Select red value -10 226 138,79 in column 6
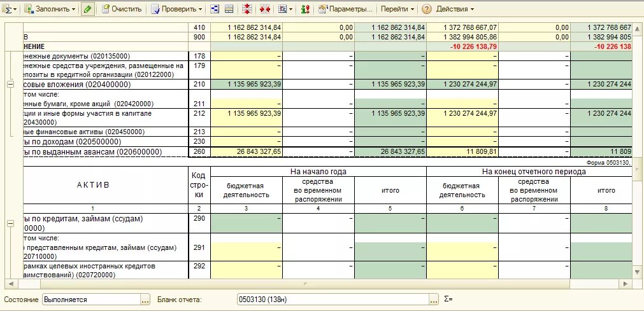 pyautogui.click(x=462, y=47)
